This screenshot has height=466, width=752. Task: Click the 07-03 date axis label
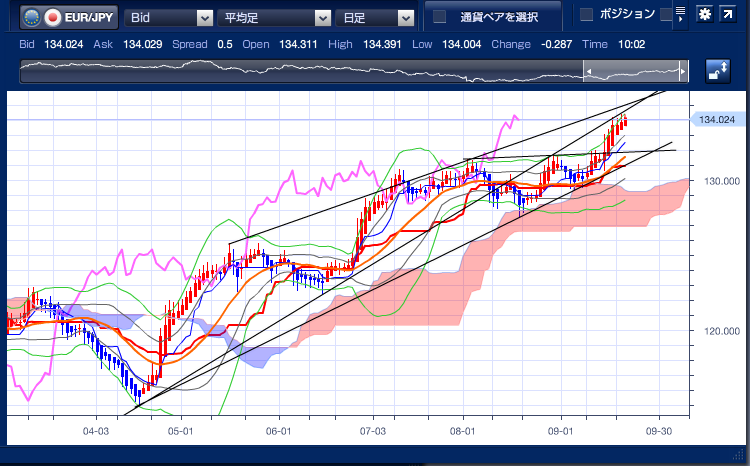[373, 431]
